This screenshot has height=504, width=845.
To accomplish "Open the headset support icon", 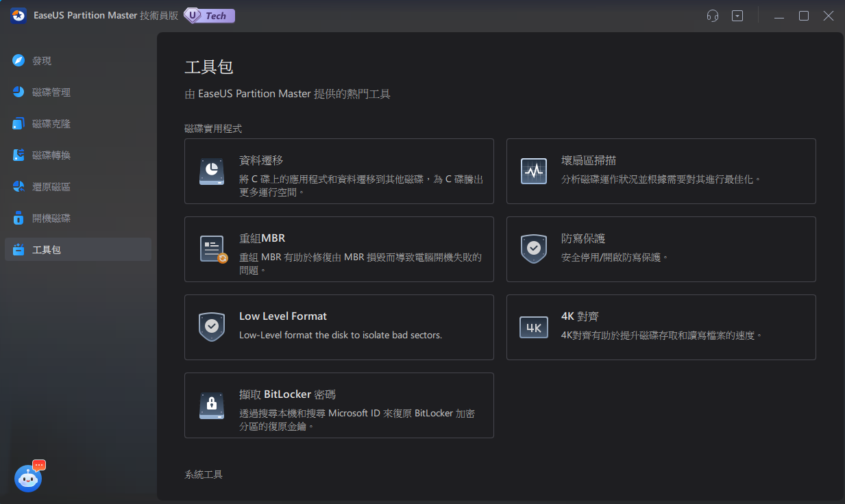I will (x=713, y=16).
